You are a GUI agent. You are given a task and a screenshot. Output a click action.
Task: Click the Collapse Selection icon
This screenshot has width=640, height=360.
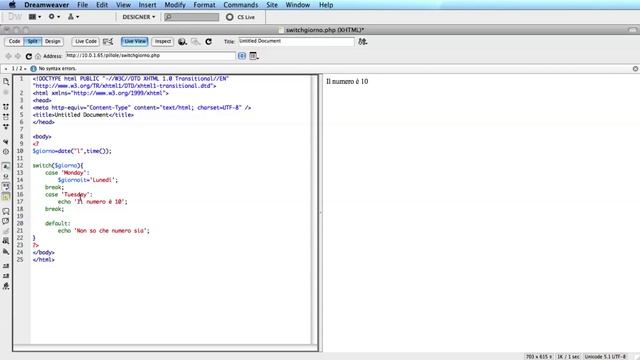[x=6, y=117]
